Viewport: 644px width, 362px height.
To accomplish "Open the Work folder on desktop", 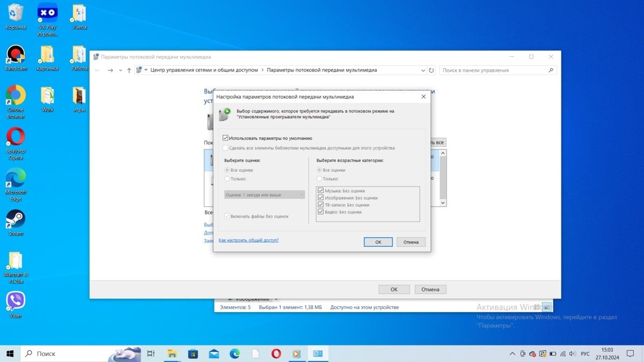I will (48, 99).
